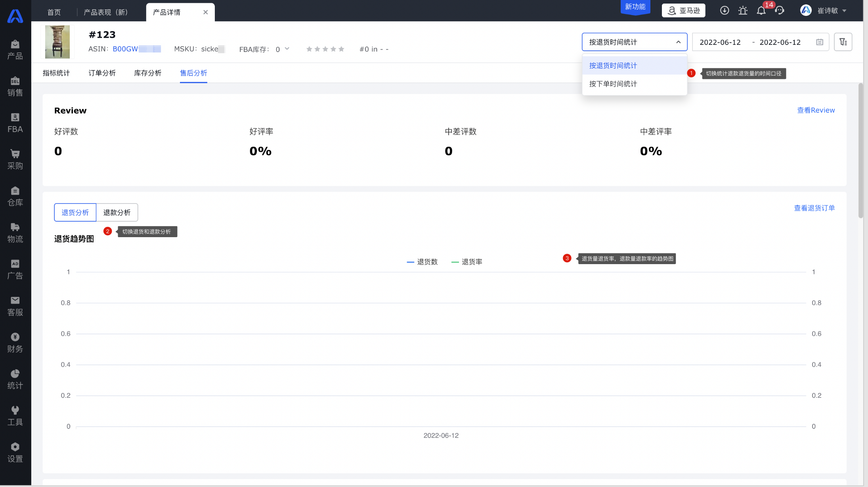Switch to 订单分析 tab

click(102, 73)
